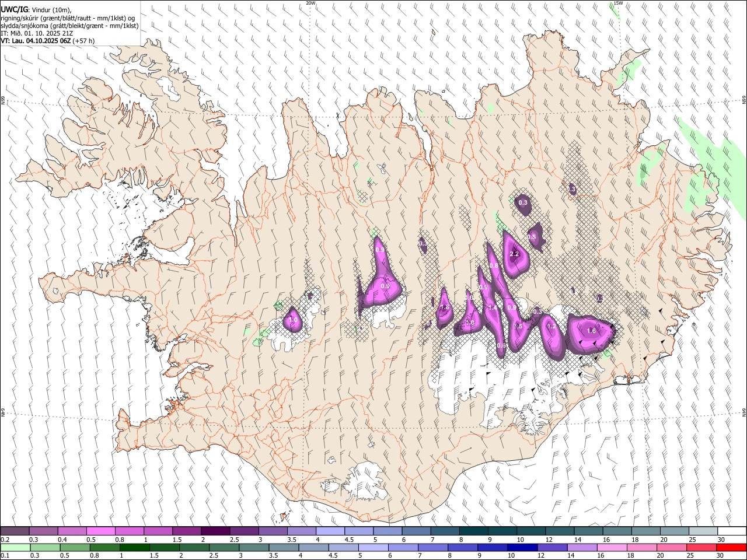Screen dimensions: 747x560
Task: Click the "2.2" snowfall value on the map
Action: (x=514, y=254)
